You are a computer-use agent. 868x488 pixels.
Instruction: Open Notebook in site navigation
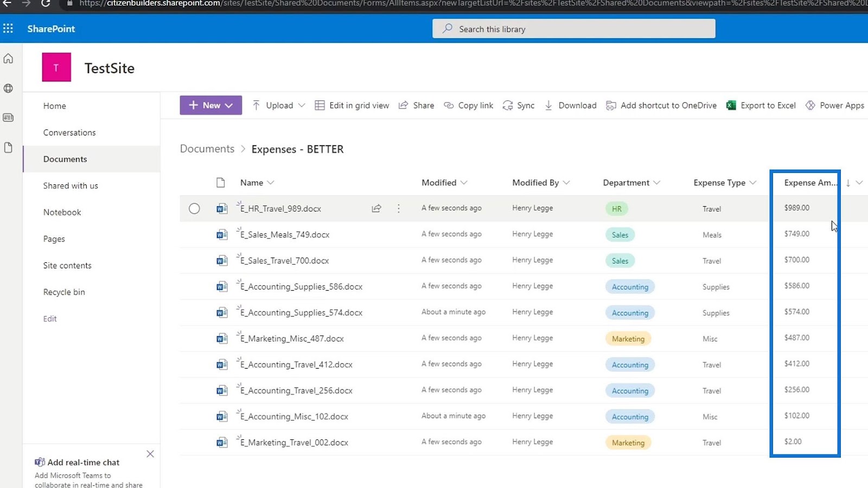pyautogui.click(x=62, y=212)
